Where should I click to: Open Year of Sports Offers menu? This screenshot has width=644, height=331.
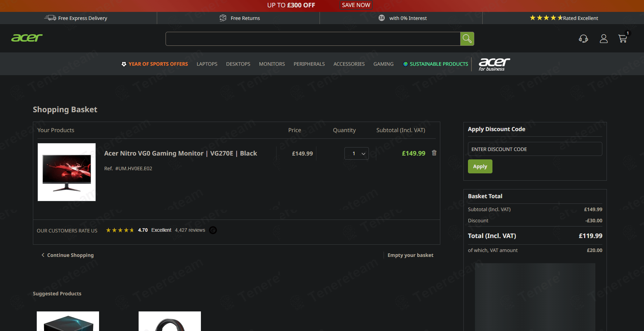[158, 64]
